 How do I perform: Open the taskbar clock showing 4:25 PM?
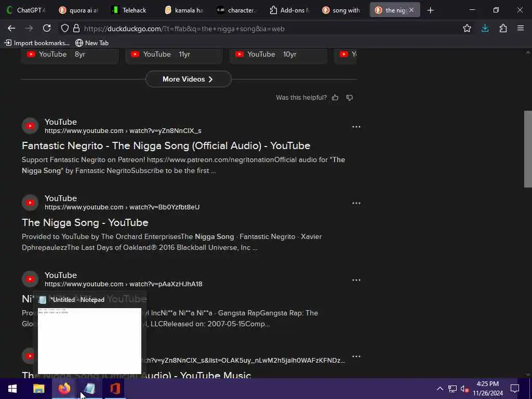click(x=487, y=389)
